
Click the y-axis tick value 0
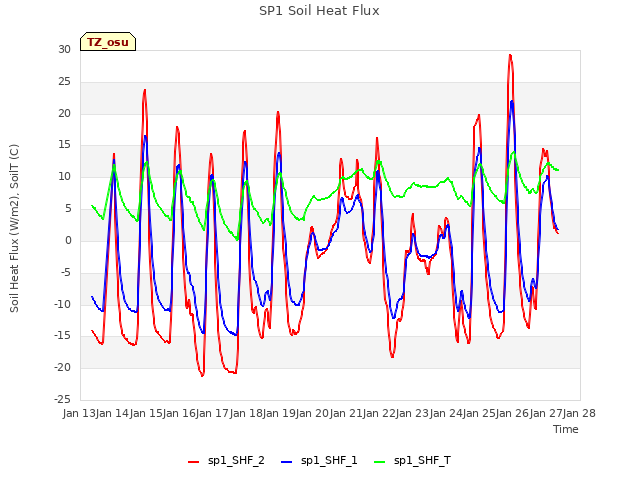pyautogui.click(x=68, y=240)
